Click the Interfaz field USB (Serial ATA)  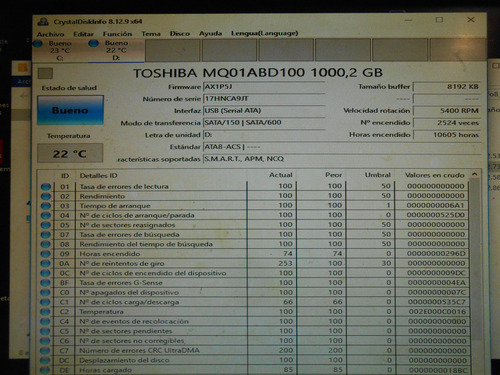pyautogui.click(x=264, y=111)
